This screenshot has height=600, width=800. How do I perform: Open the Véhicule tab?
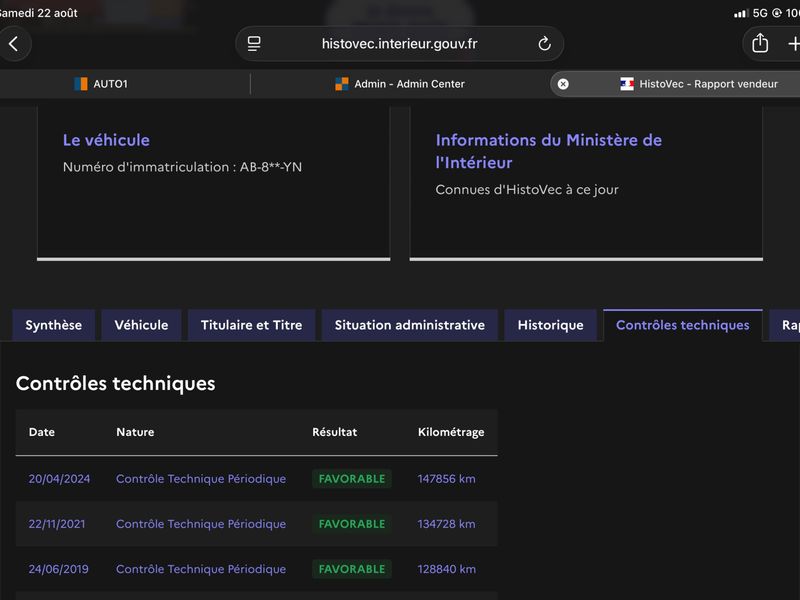tap(141, 325)
